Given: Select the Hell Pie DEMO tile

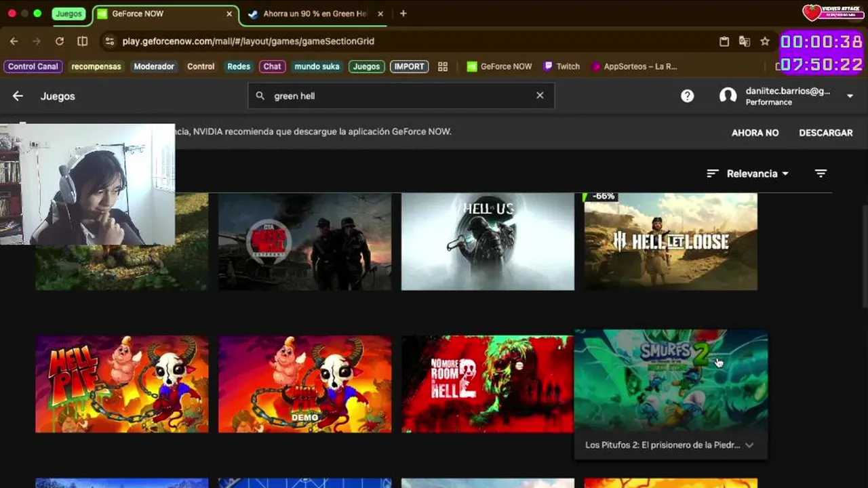Looking at the screenshot, I should (x=304, y=384).
